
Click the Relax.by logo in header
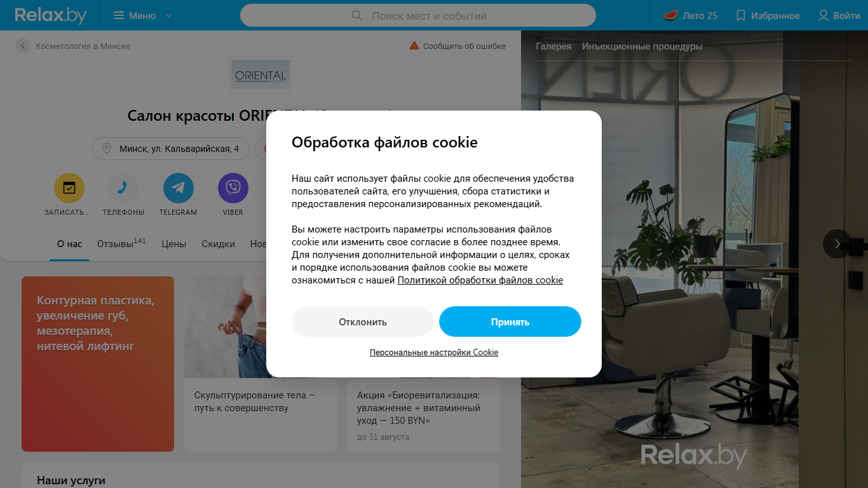click(x=51, y=15)
